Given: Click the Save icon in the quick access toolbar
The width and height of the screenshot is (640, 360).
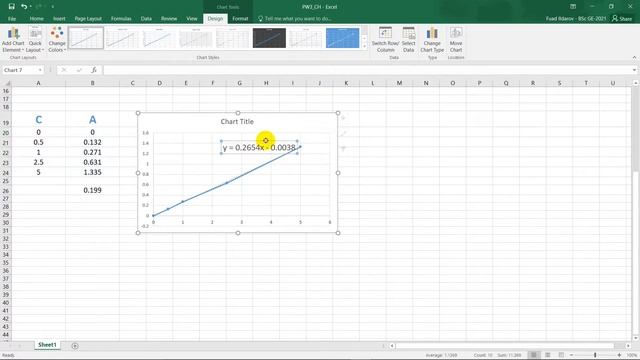Looking at the screenshot, I should pyautogui.click(x=11, y=7).
